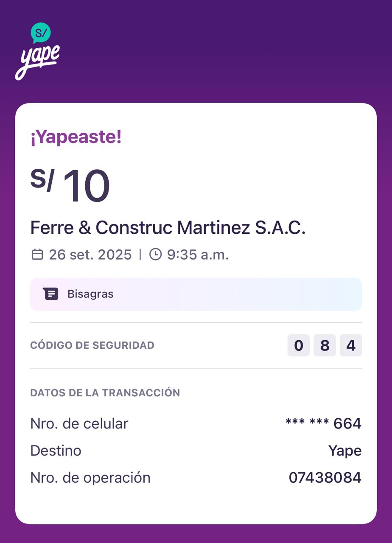Image resolution: width=392 pixels, height=543 pixels.
Task: Tap the ¡Yapeaste! heading
Action: [x=76, y=137]
